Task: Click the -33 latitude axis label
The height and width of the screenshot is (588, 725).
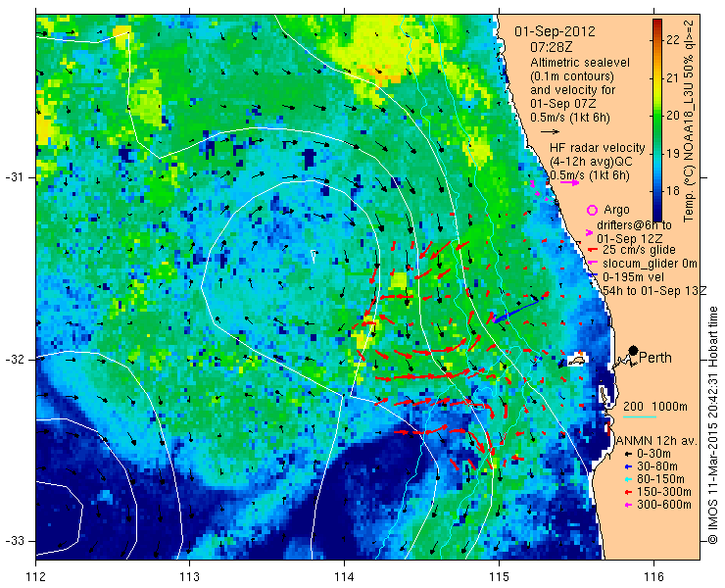Action: point(14,541)
